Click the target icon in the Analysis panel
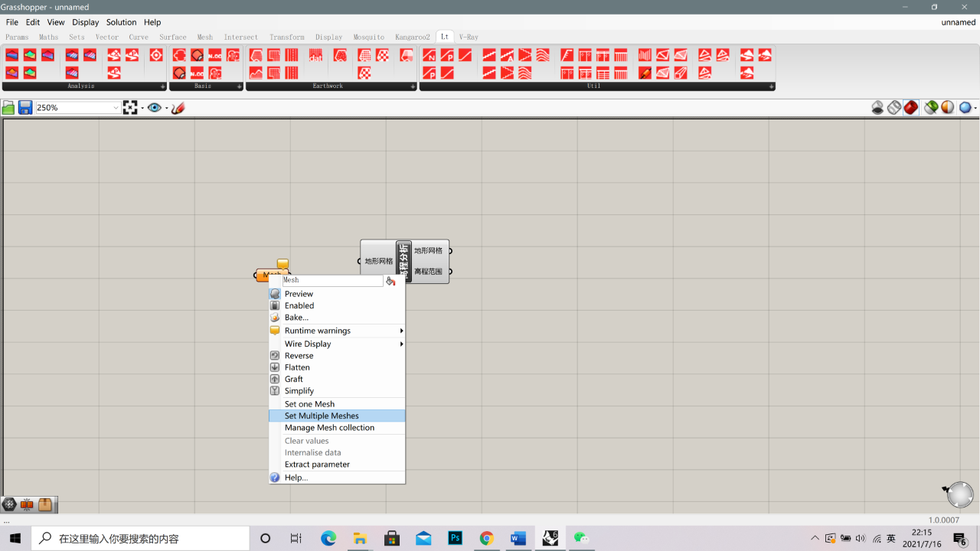Image resolution: width=980 pixels, height=551 pixels. pos(155,55)
